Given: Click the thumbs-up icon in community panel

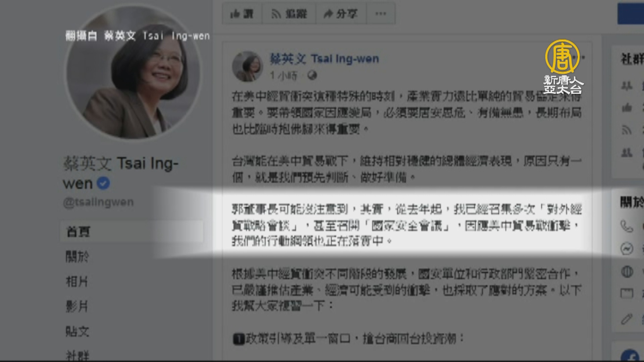Looking at the screenshot, I should [627, 108].
